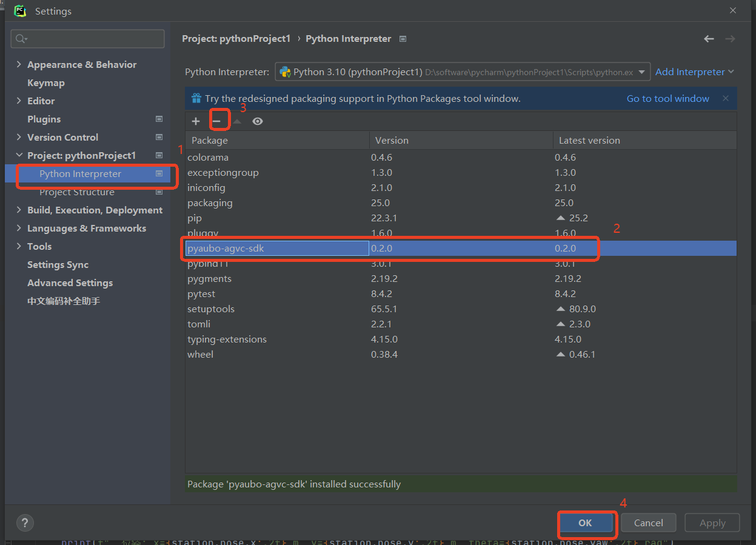Click the project-level icon beside Plugins
This screenshot has height=545, width=756.
pos(159,119)
